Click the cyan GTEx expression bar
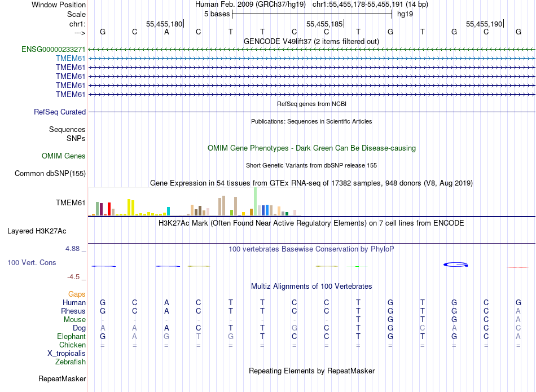 [x=168, y=211]
